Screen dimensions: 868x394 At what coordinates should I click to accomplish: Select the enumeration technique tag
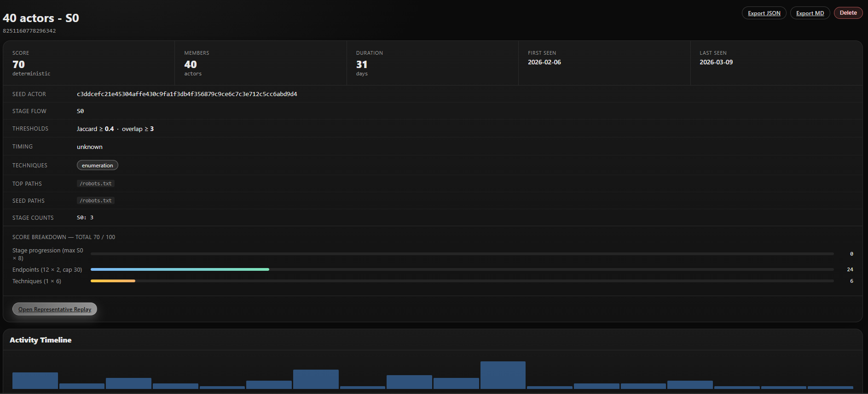coord(98,166)
